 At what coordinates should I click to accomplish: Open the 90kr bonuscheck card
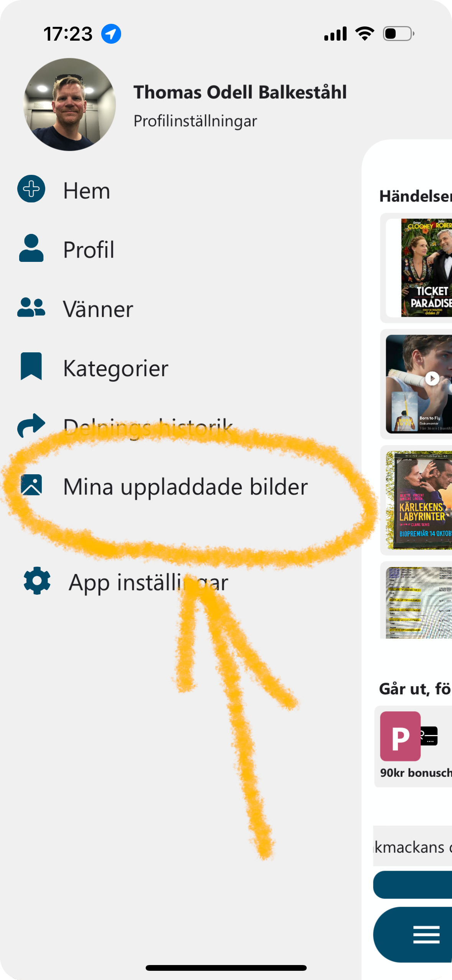tap(413, 746)
